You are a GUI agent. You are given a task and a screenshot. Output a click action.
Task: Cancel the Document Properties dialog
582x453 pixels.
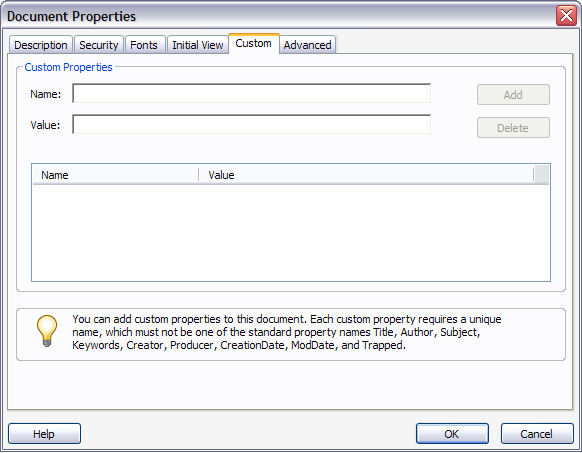pyautogui.click(x=537, y=434)
